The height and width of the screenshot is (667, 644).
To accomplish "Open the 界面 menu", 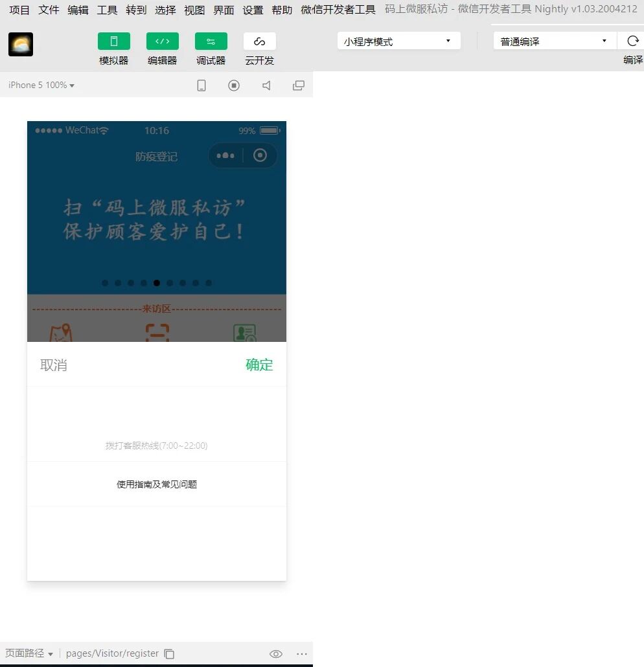I will point(224,10).
